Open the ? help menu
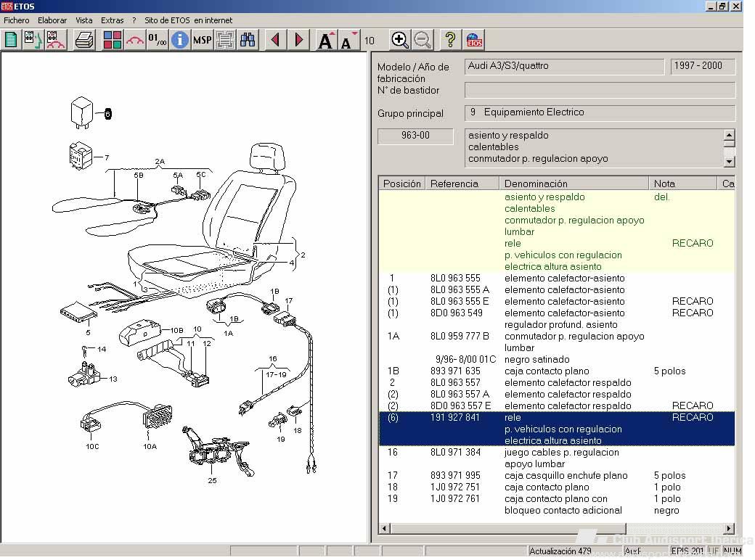This screenshot has height=560, width=755. click(134, 20)
